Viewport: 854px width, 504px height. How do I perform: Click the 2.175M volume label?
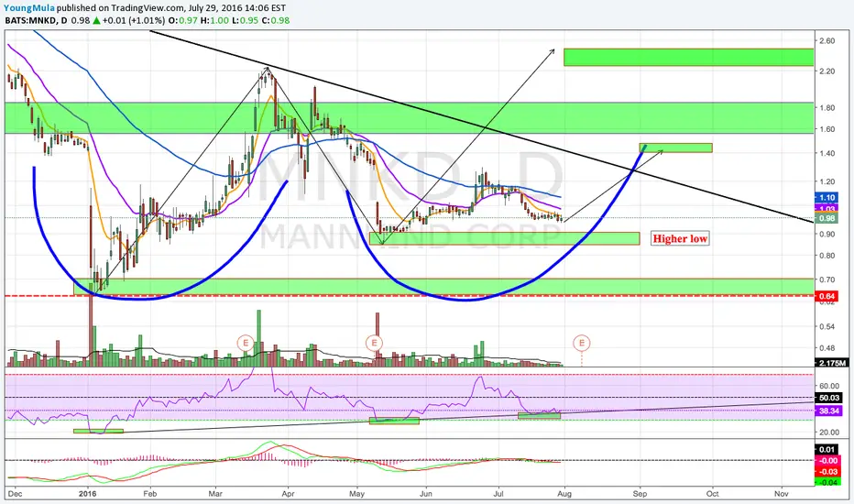(831, 363)
